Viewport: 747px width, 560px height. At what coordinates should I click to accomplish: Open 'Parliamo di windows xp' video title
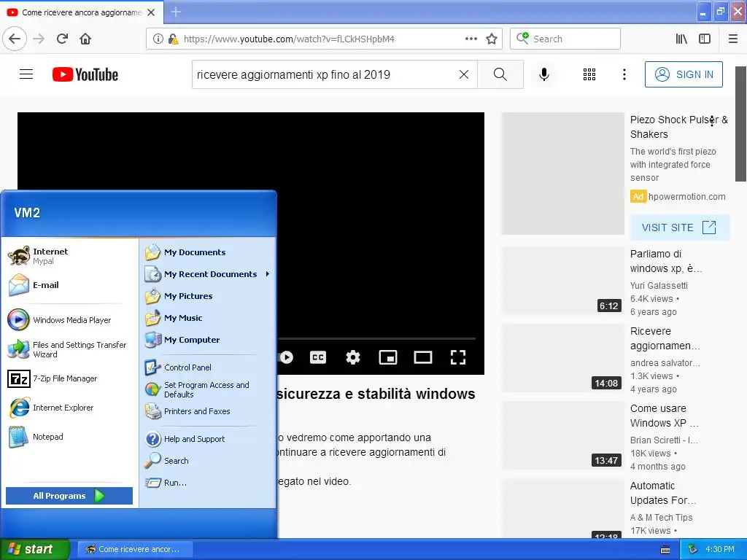pos(666,261)
